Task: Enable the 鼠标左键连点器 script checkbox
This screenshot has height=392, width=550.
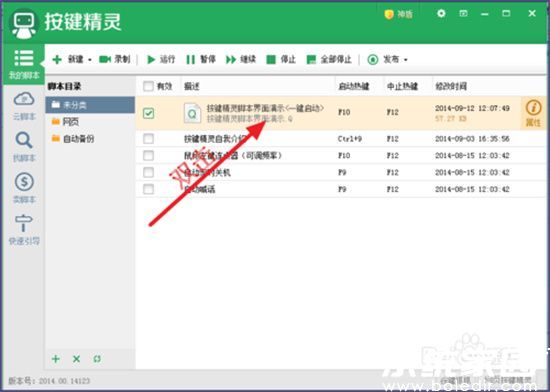Action: (148, 155)
